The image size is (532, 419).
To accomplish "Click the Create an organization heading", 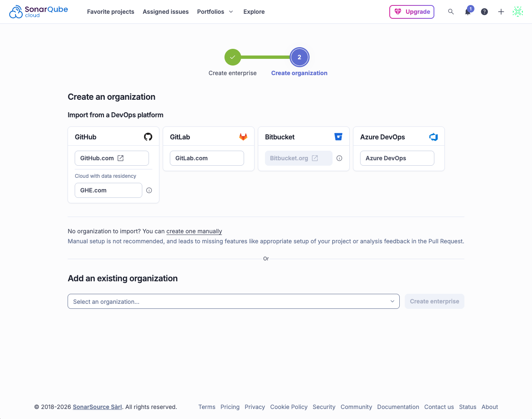I will tap(111, 97).
